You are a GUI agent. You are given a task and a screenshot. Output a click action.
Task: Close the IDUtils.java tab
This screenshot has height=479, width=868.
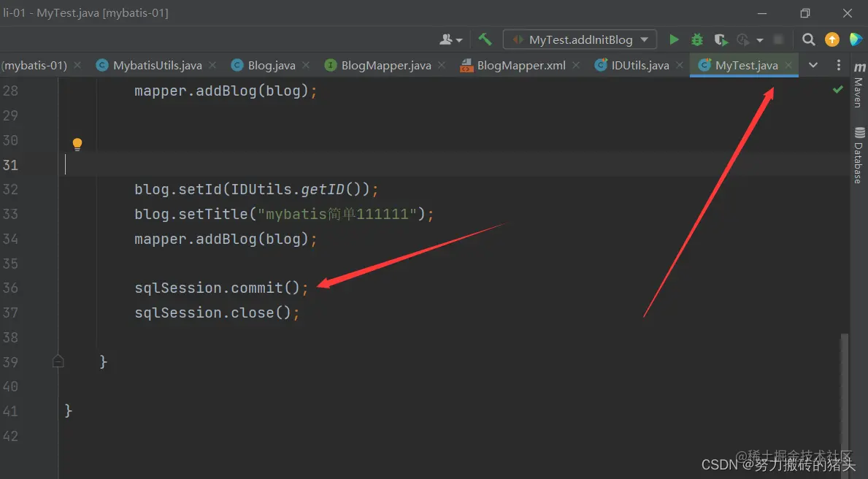click(x=680, y=65)
